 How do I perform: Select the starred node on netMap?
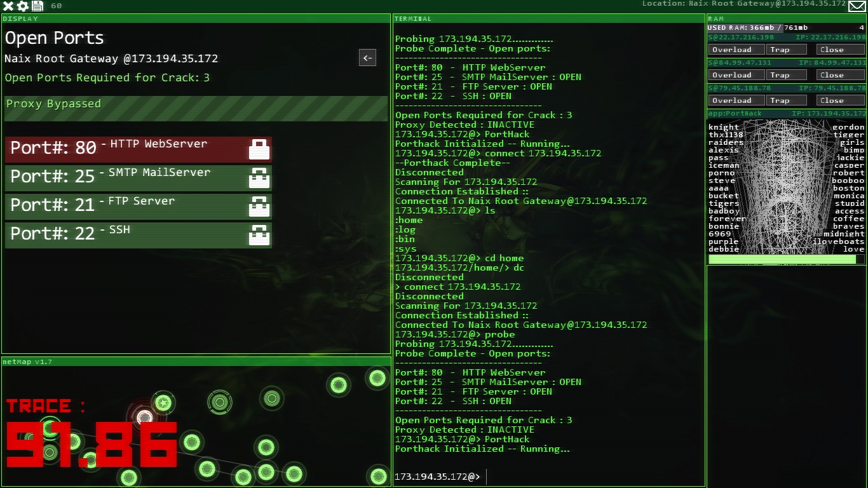tap(163, 403)
